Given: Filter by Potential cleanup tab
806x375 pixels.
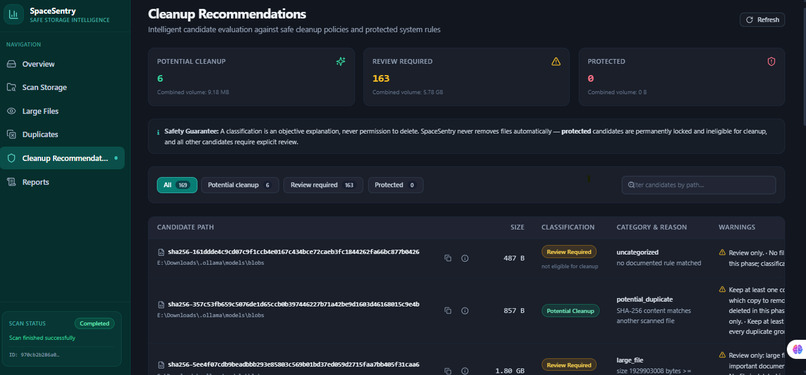Looking at the screenshot, I should click(x=240, y=185).
